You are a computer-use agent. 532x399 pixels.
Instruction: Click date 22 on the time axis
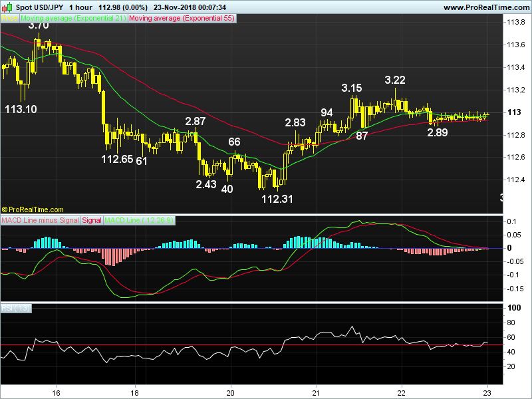[402, 392]
